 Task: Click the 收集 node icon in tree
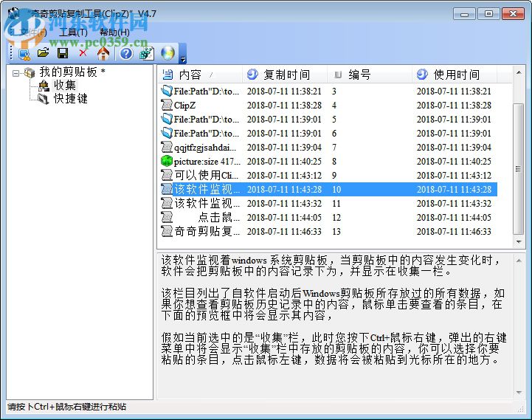[44, 86]
